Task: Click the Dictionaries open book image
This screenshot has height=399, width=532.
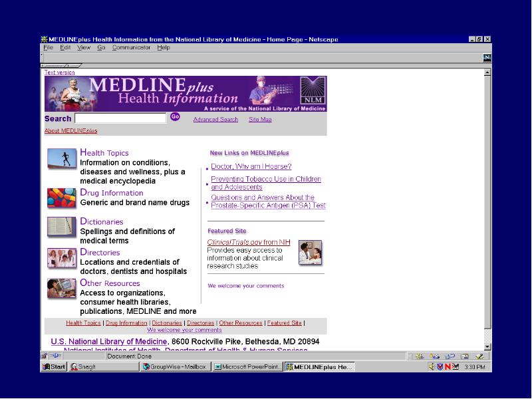Action: (x=61, y=226)
